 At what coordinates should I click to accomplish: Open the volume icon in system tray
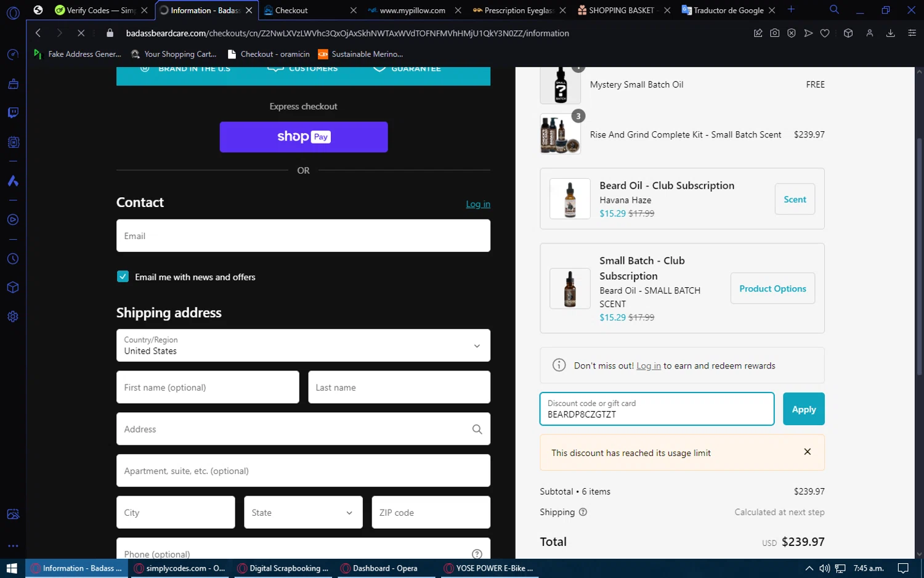(x=825, y=568)
